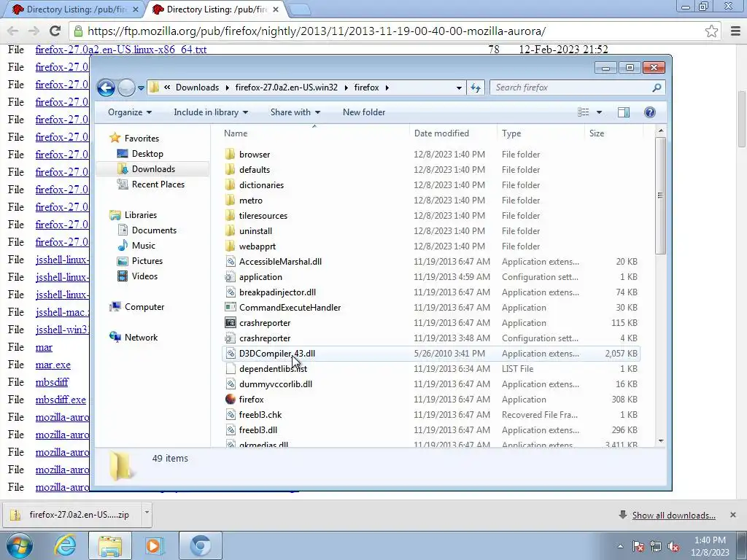
Task: Open the view options dropdown arrow
Action: [599, 112]
